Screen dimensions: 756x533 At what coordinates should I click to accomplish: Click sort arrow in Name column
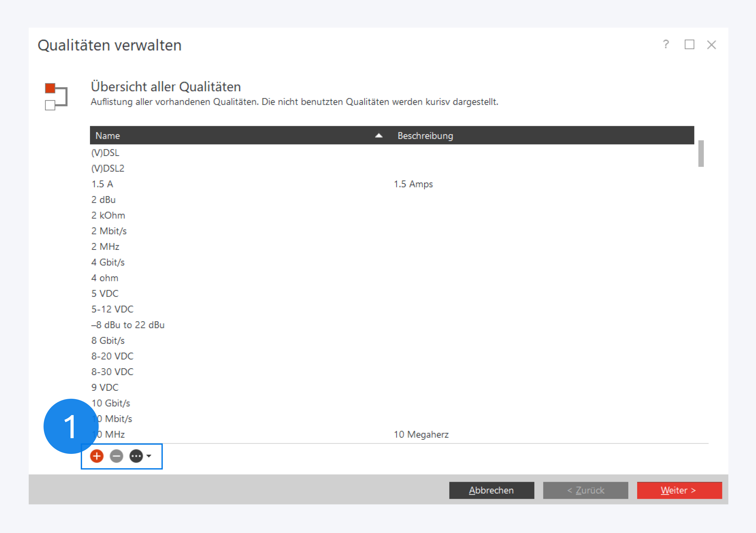pos(379,135)
